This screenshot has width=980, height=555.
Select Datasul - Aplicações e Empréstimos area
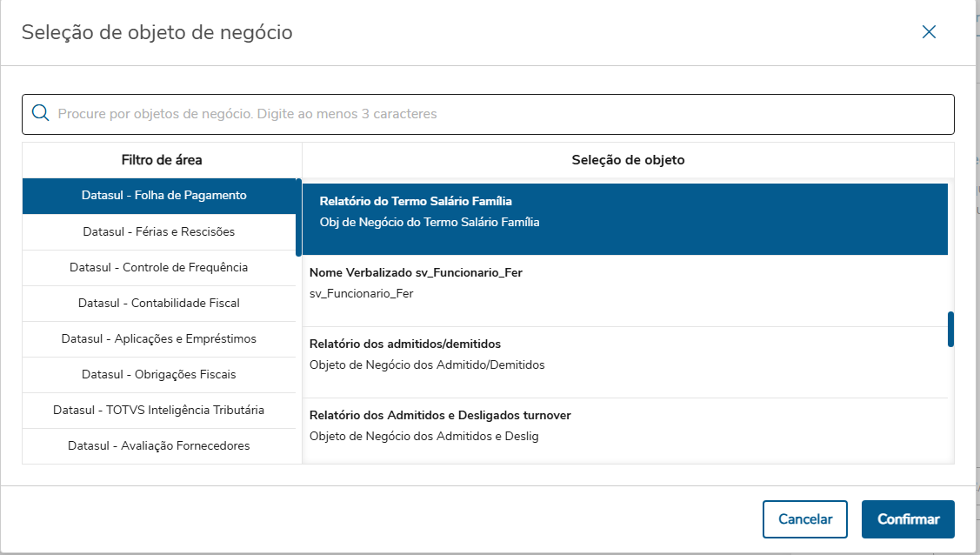159,339
